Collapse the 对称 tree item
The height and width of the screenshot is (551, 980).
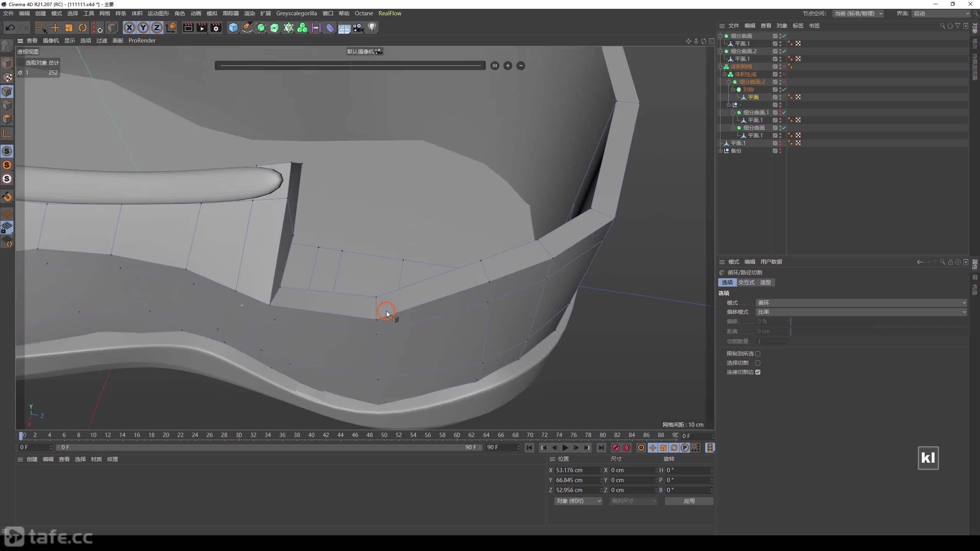click(x=733, y=90)
